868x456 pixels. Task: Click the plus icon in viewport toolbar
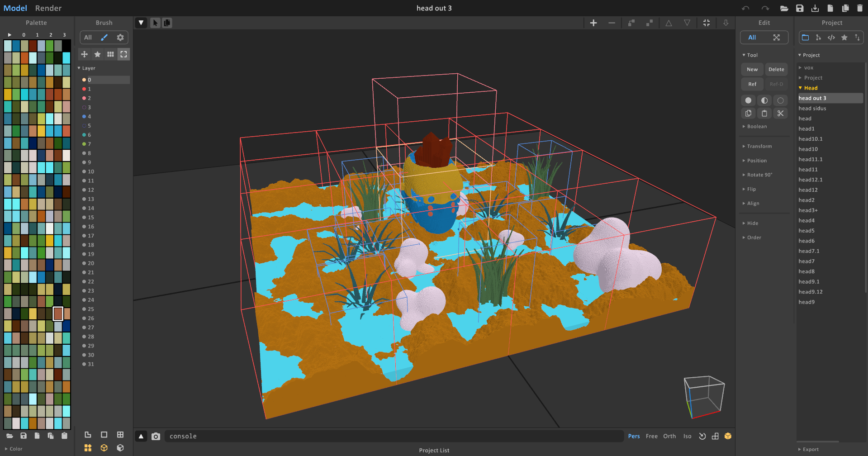click(x=593, y=23)
